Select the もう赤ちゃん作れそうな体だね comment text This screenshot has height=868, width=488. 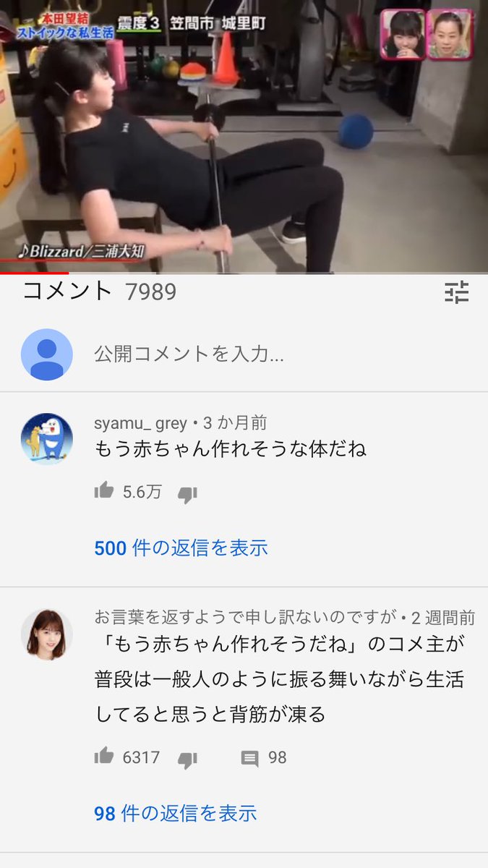(x=231, y=449)
